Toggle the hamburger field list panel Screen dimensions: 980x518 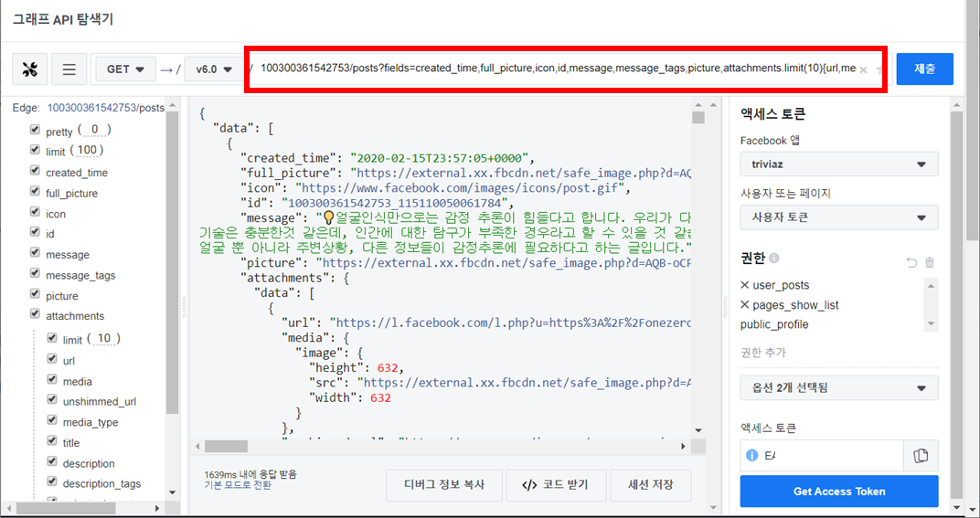point(69,69)
